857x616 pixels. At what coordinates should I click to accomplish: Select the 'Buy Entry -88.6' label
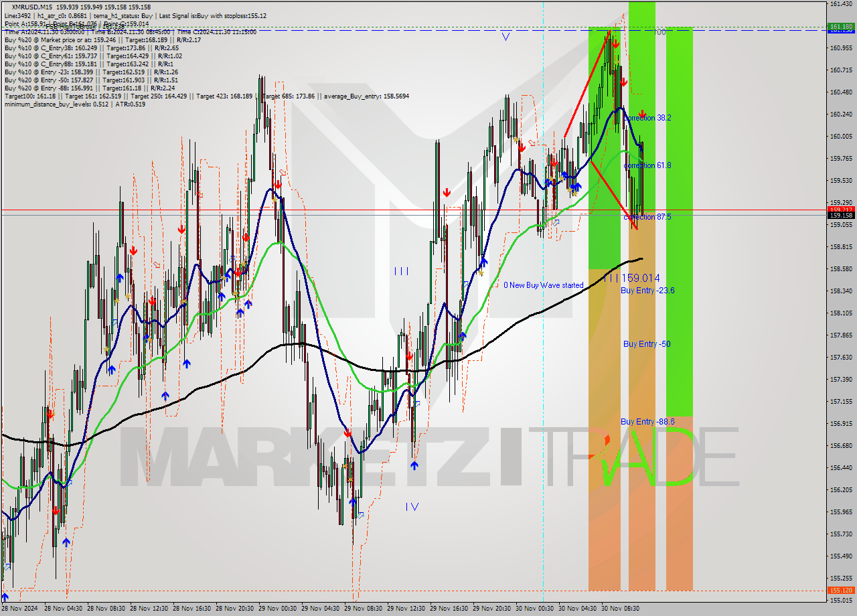(647, 422)
